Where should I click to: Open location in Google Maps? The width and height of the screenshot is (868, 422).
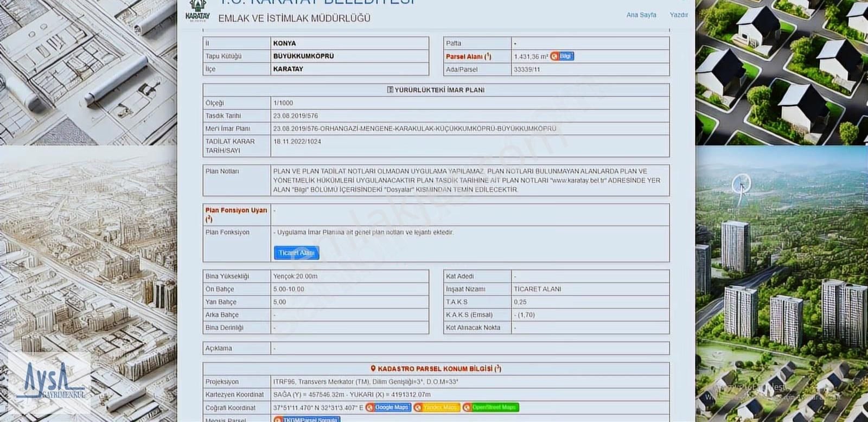click(x=388, y=407)
